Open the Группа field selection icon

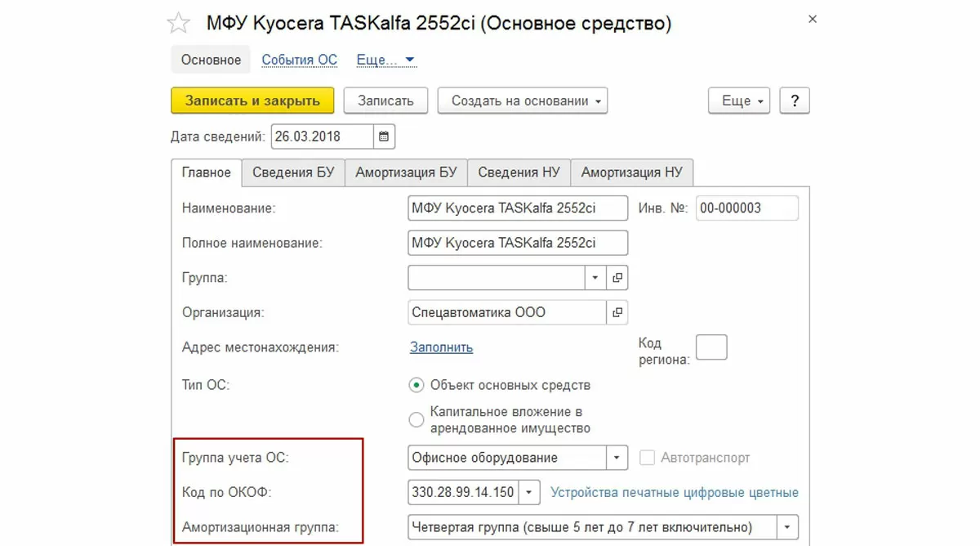point(617,278)
